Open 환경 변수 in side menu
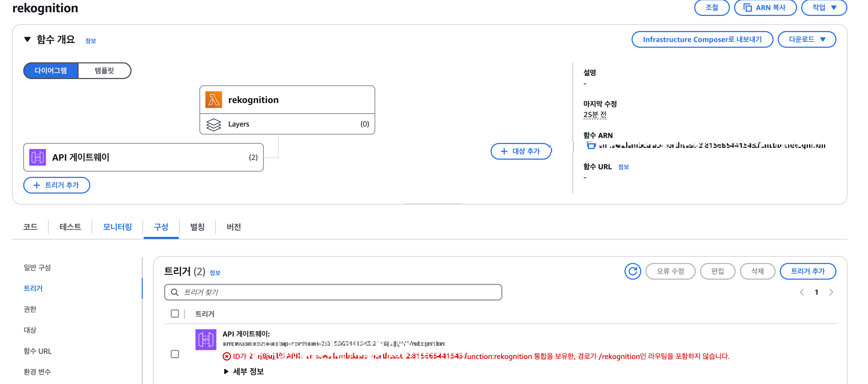Viewport: 868px width, 384px height. click(x=37, y=372)
